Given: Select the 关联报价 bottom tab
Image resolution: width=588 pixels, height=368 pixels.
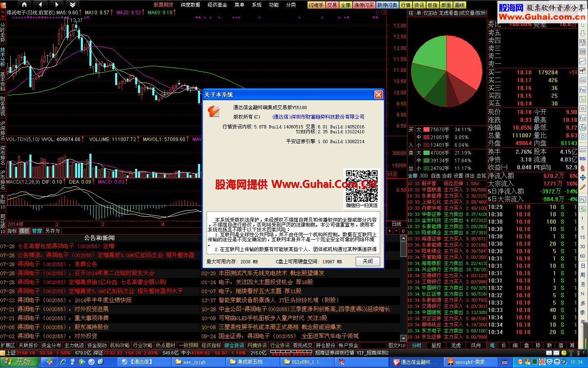Looking at the screenshot, I should point(28,346).
